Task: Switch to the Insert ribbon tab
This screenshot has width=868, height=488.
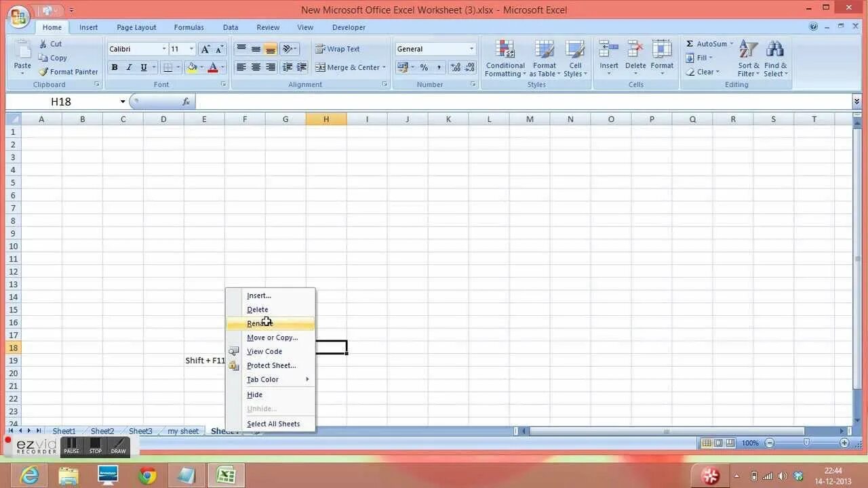Action: click(x=88, y=28)
